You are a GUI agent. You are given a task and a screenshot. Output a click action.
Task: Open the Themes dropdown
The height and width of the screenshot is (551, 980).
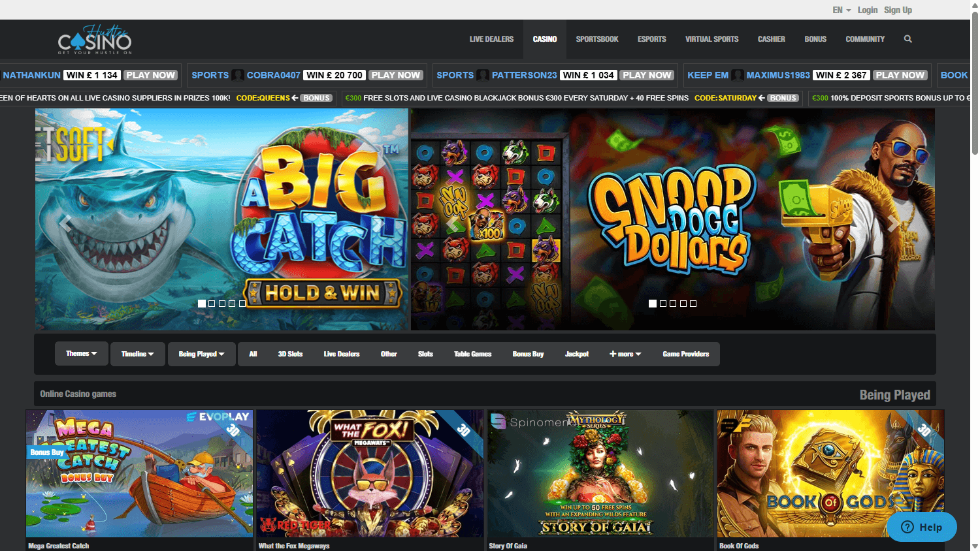tap(81, 353)
